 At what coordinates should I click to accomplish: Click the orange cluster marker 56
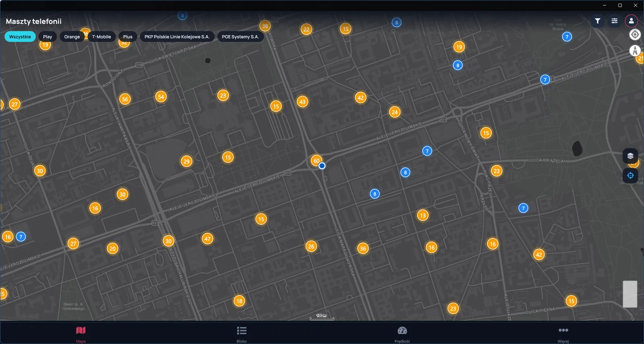[125, 99]
